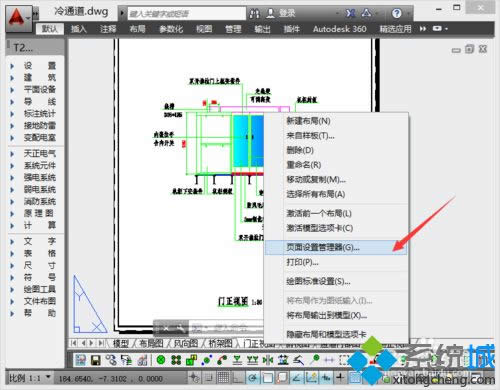Viewport: 500px width, 390px height.
Task: Toggle lineweight plus status icon
Action: pyautogui.click(x=340, y=378)
